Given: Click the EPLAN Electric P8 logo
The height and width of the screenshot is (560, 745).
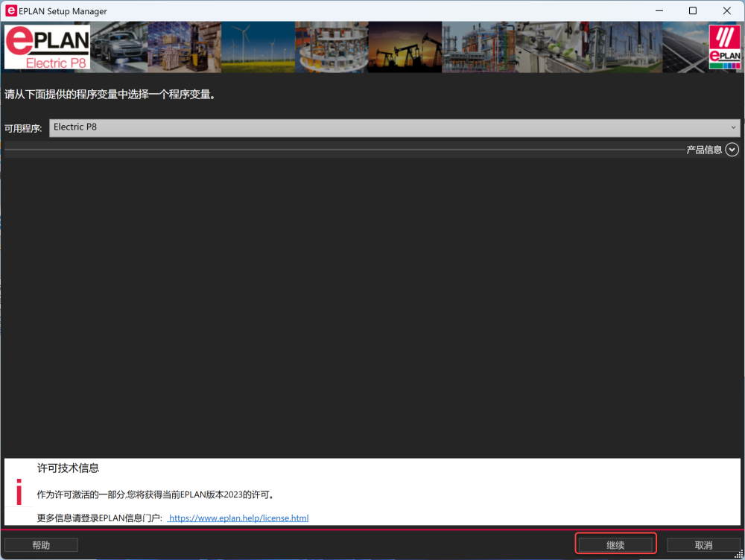Looking at the screenshot, I should pos(47,47).
